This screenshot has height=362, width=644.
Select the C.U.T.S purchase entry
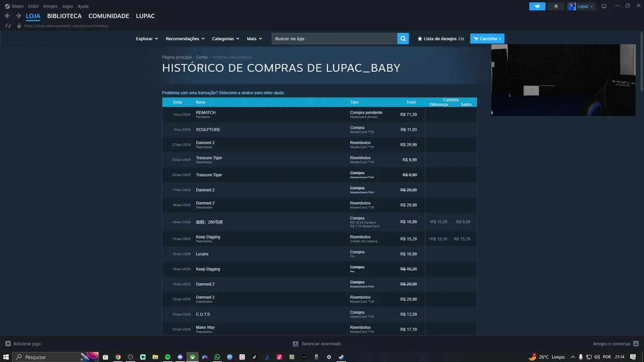[x=319, y=314]
